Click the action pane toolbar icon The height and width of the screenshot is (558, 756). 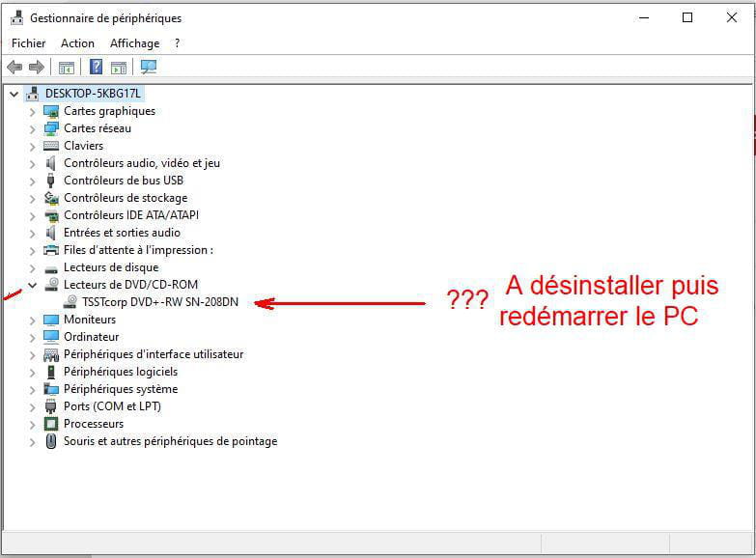coord(118,68)
